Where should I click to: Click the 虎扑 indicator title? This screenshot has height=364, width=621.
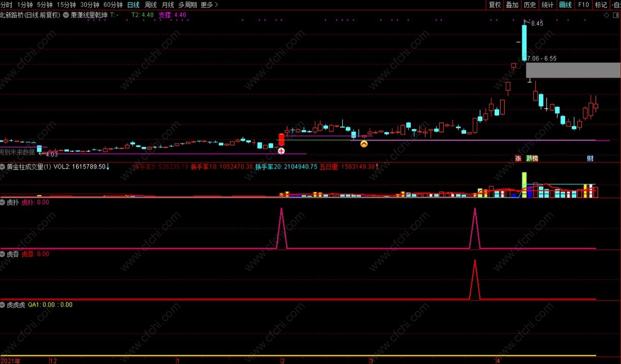pyautogui.click(x=13, y=202)
